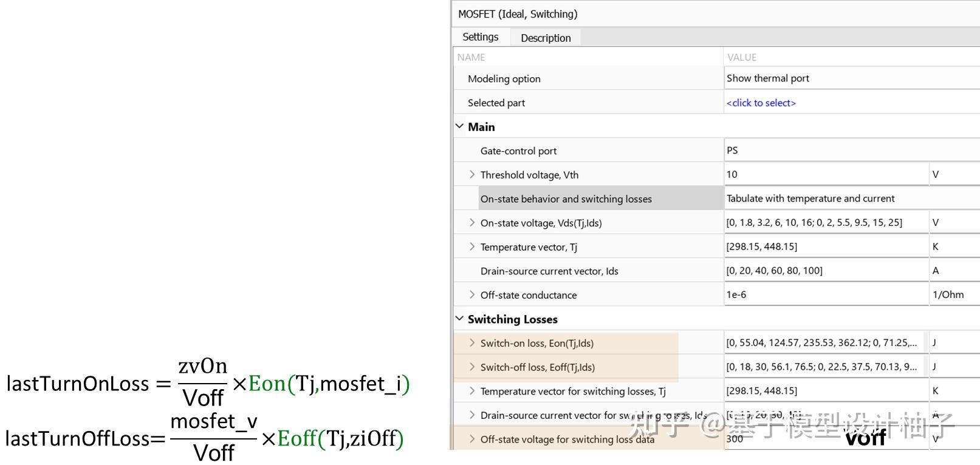Edit the Drain-source current vector Ids field
The height and width of the screenshot is (465, 980).
[826, 271]
